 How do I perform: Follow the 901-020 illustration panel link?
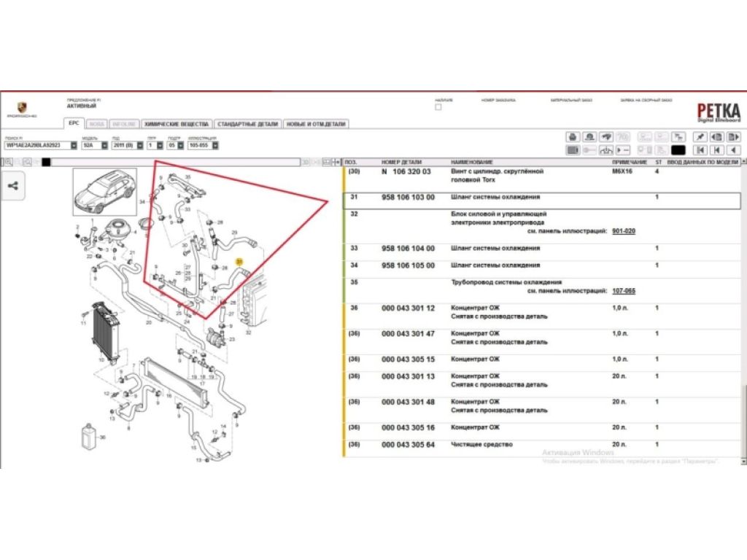(623, 230)
